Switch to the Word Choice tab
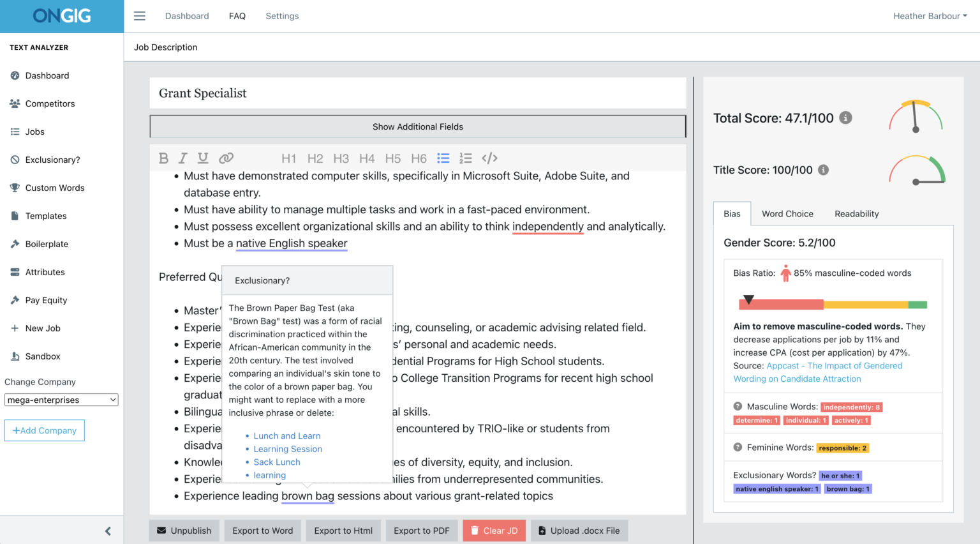980x544 pixels. (x=787, y=214)
